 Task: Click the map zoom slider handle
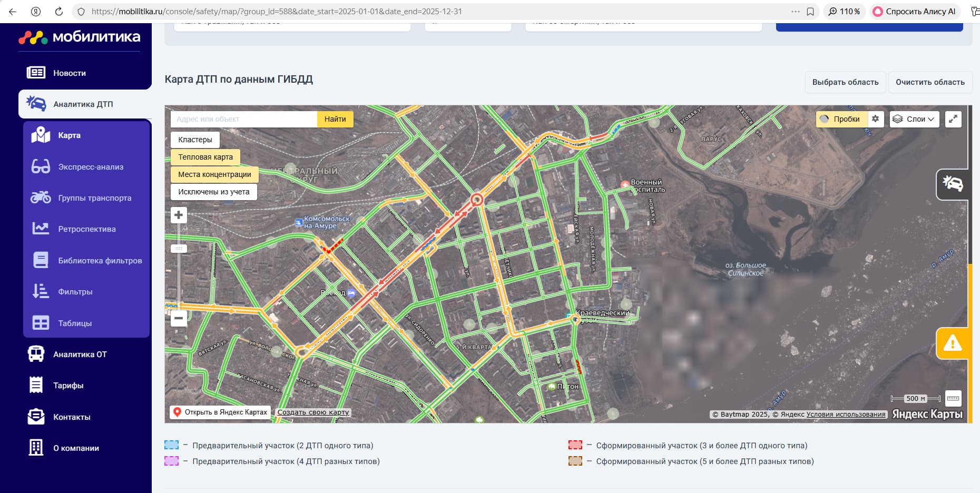[179, 249]
